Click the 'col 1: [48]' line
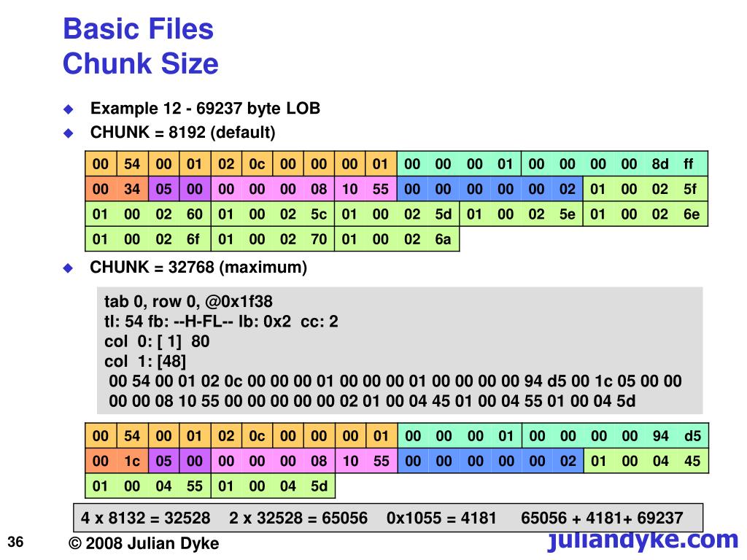Viewport: 747px width, 560px height. tap(145, 362)
